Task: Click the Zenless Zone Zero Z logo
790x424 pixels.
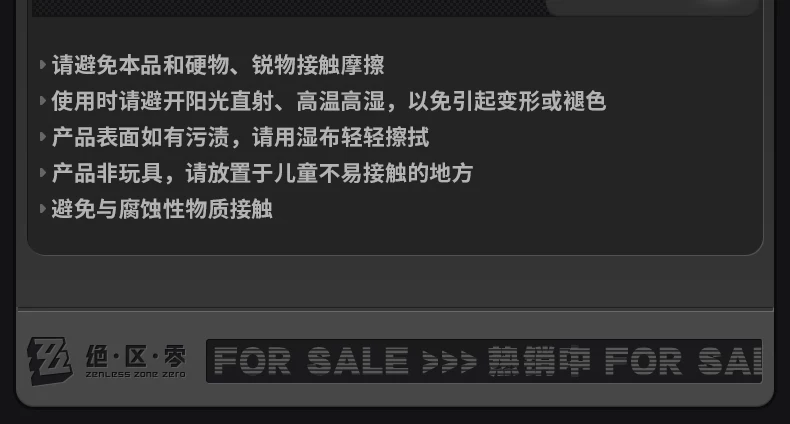Action: 49,361
